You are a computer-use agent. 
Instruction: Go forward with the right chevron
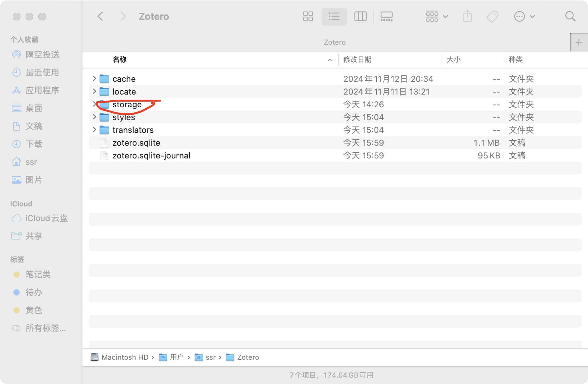pos(123,16)
